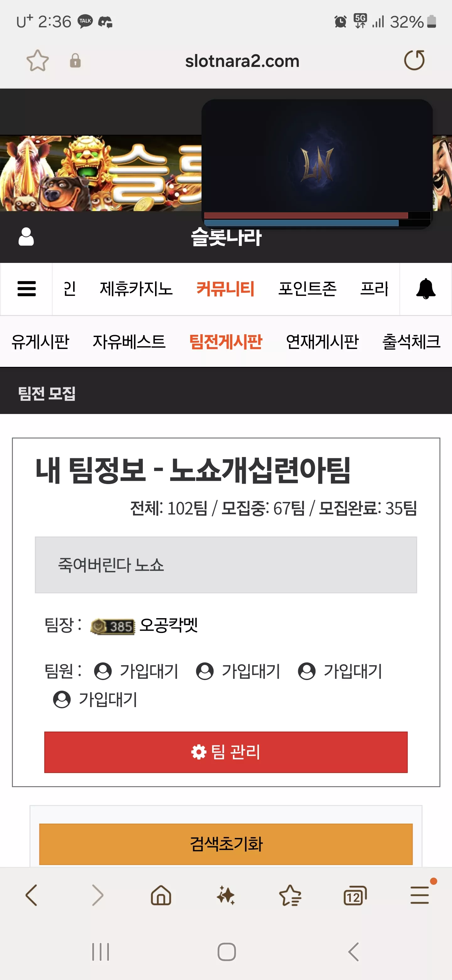The height and width of the screenshot is (980, 452).
Task: Tap the floating LN video thumbnail
Action: (317, 164)
